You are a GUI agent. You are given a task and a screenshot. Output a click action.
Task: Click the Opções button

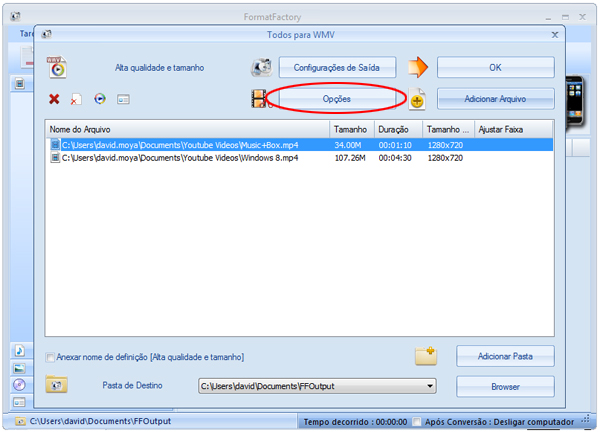pyautogui.click(x=337, y=98)
